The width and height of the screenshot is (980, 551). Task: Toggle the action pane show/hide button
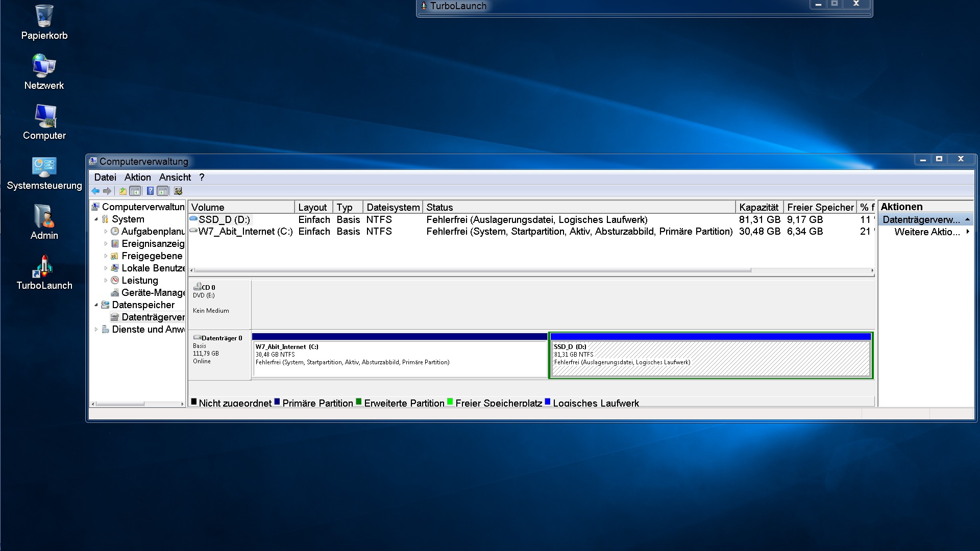point(163,191)
